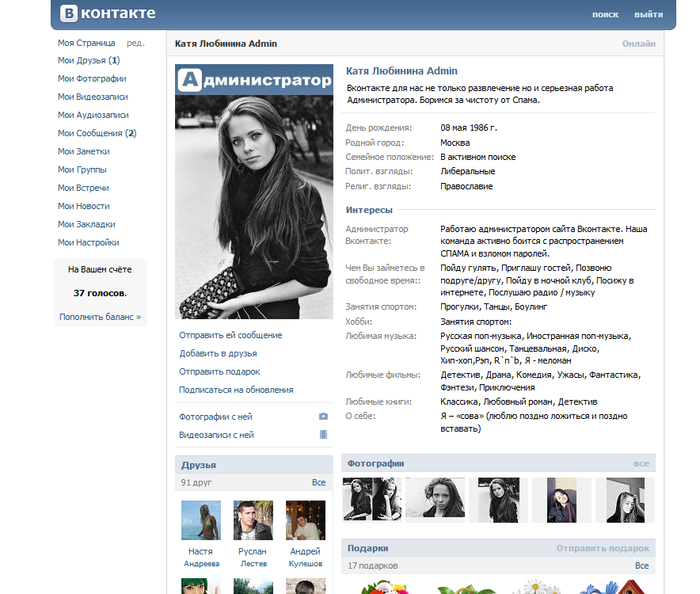Image resolution: width=700 pixels, height=594 pixels.
Task: Open Настя Андреева's friend avatar
Action: coord(201,520)
